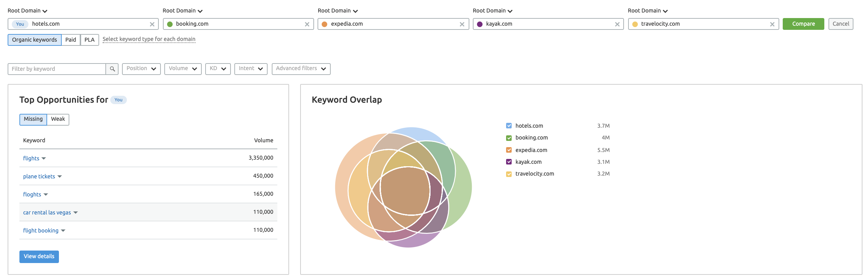Open the Intent filter dropdown
The height and width of the screenshot is (279, 868).
coord(251,69)
